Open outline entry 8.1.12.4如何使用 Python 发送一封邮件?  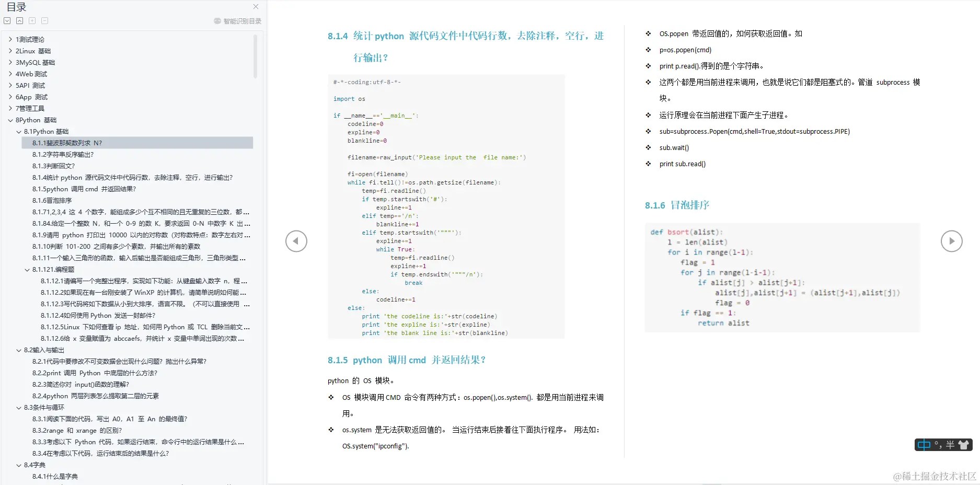point(98,315)
